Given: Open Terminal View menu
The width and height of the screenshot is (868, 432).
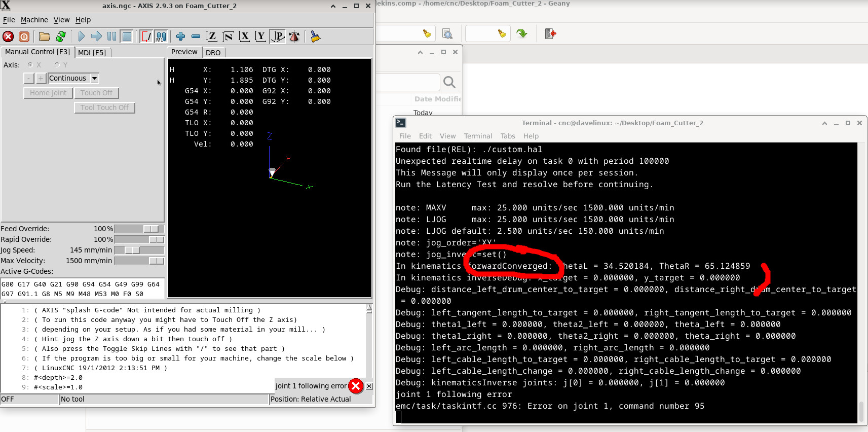Looking at the screenshot, I should pos(447,136).
